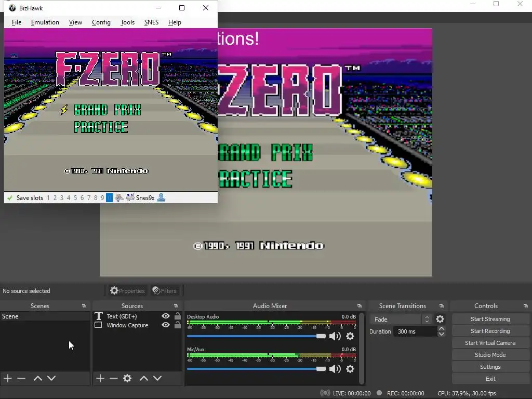532x399 pixels.
Task: Adjust the Mic/Aux volume slider
Action: click(x=256, y=369)
